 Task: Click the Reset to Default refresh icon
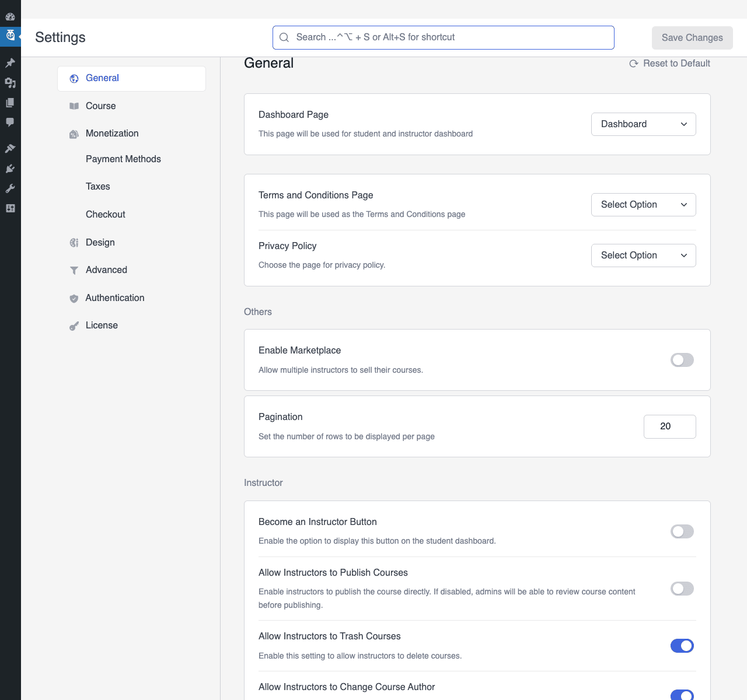click(634, 64)
